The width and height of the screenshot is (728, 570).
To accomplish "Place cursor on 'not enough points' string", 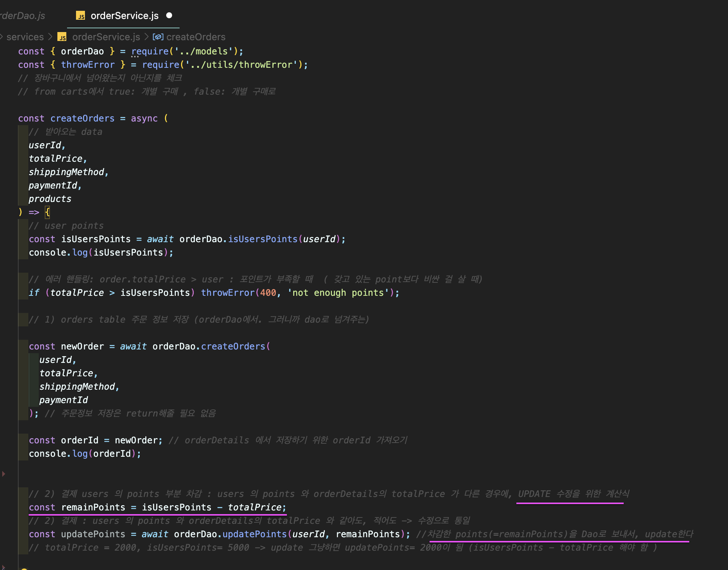I will [338, 293].
